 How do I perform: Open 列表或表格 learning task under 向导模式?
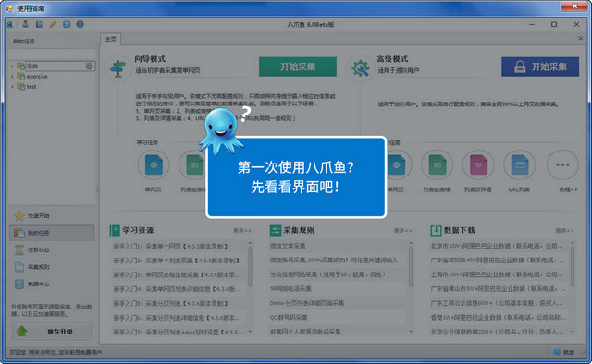[x=194, y=164]
